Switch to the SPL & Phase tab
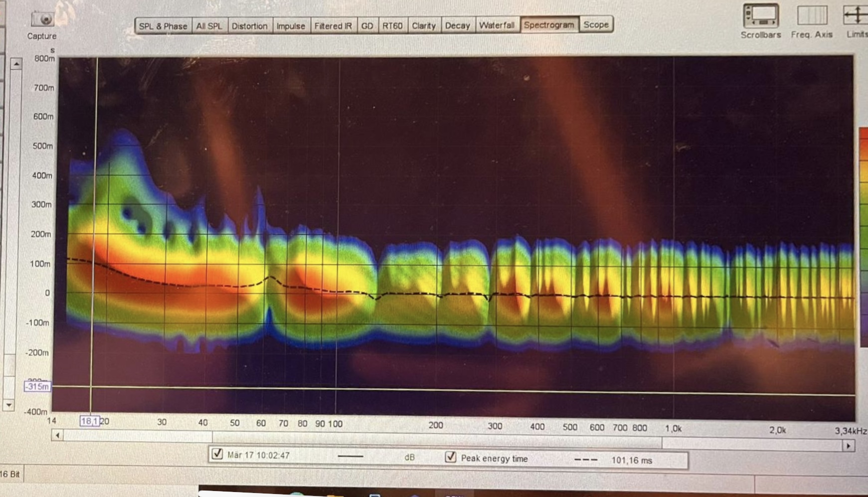Screen dimensions: 868x497 point(163,26)
